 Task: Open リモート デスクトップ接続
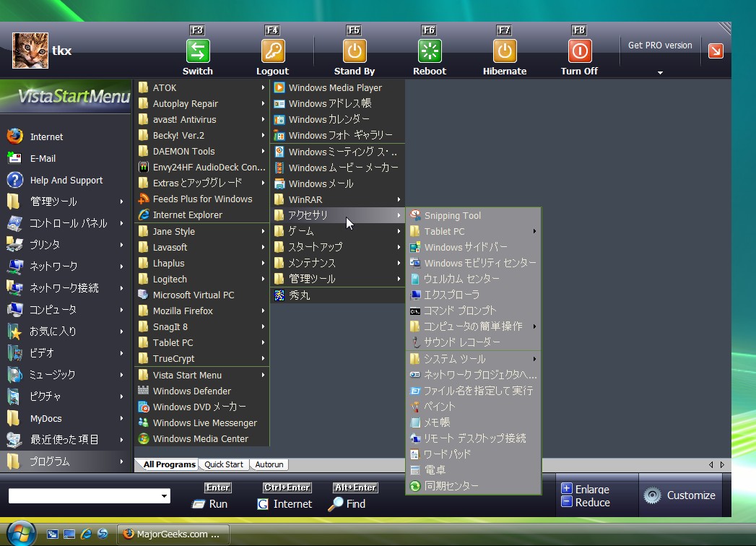tap(474, 438)
